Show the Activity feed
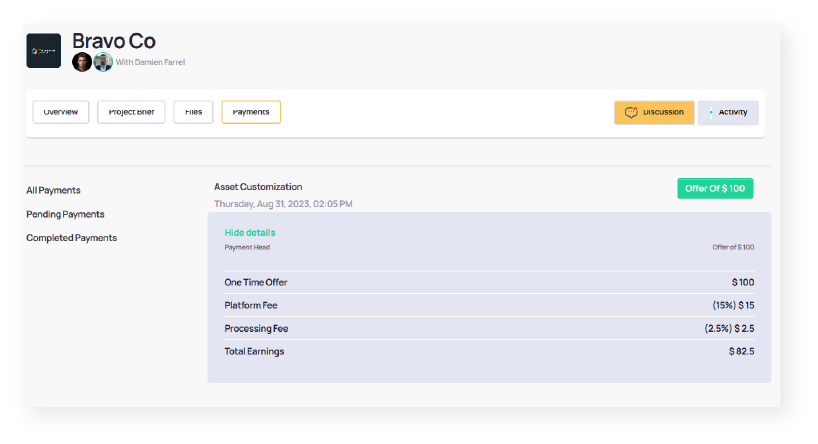Screen dimensions: 818x444 click(728, 112)
